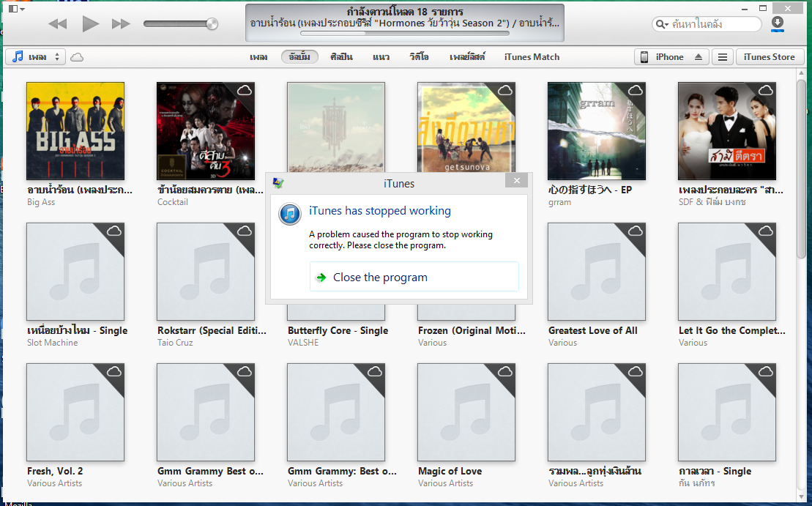Image resolution: width=812 pixels, height=506 pixels.
Task: Click cloud icon on Slot Machine single
Action: pyautogui.click(x=114, y=231)
